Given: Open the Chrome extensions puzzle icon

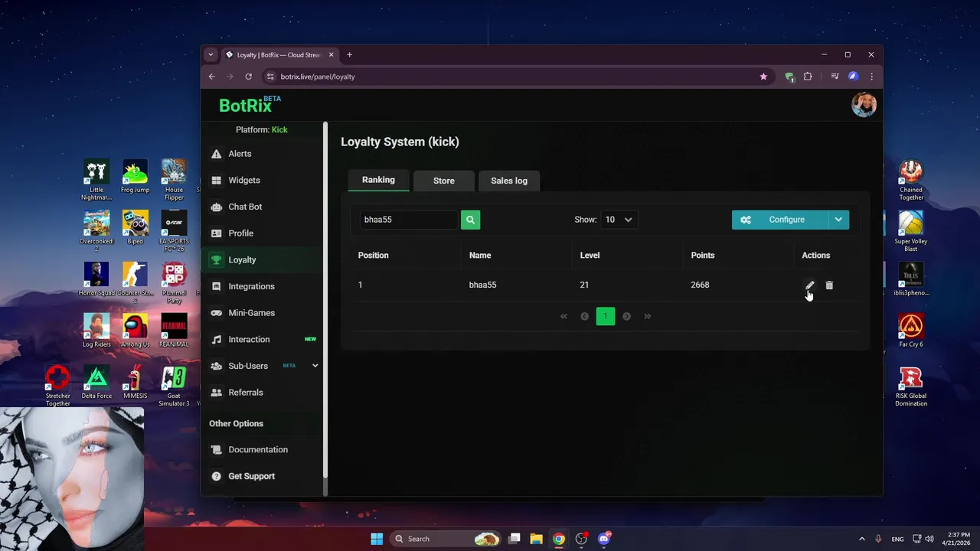Looking at the screenshot, I should (x=807, y=77).
